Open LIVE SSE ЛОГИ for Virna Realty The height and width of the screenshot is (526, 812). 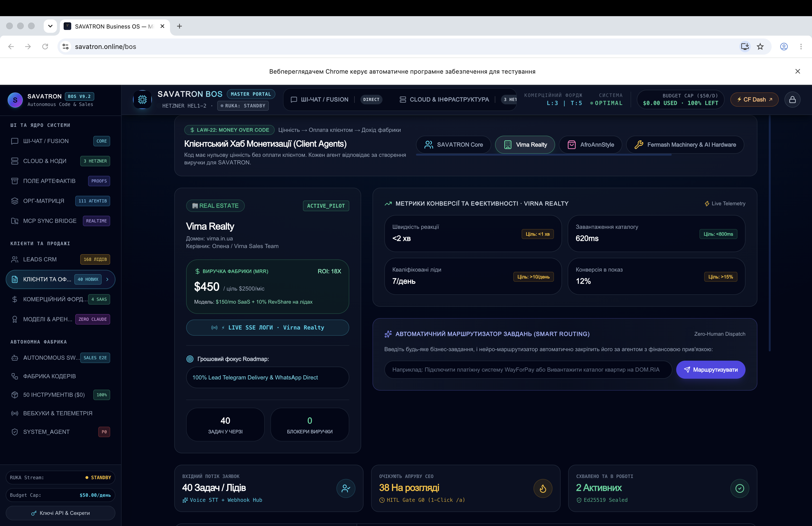[x=268, y=328]
